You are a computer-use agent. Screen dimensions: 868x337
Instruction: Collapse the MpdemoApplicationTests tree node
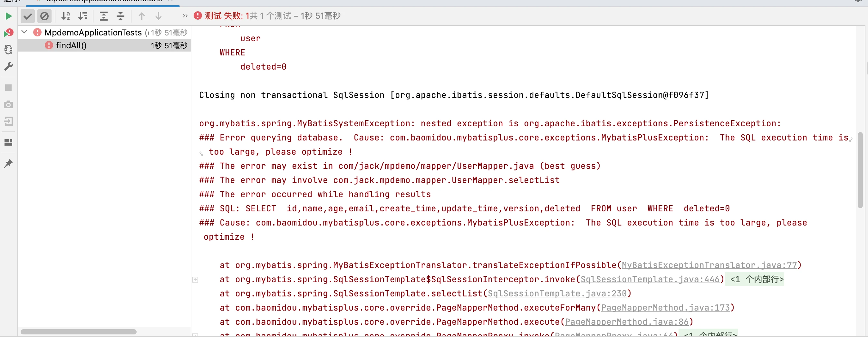pos(24,32)
